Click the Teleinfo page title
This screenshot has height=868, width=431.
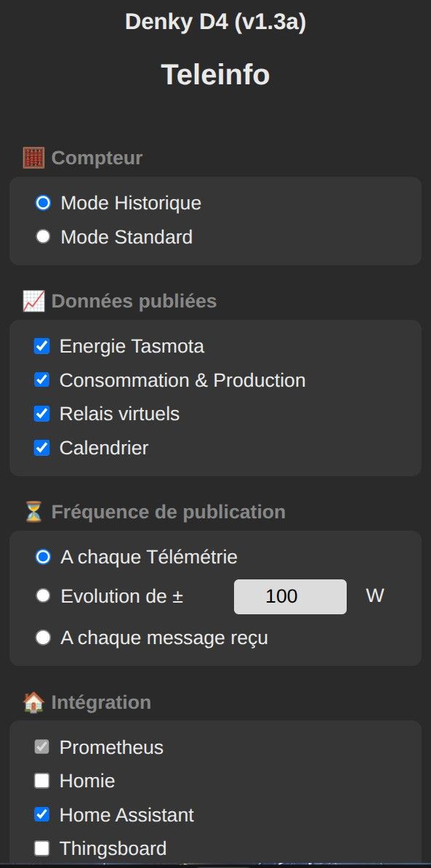point(216,75)
